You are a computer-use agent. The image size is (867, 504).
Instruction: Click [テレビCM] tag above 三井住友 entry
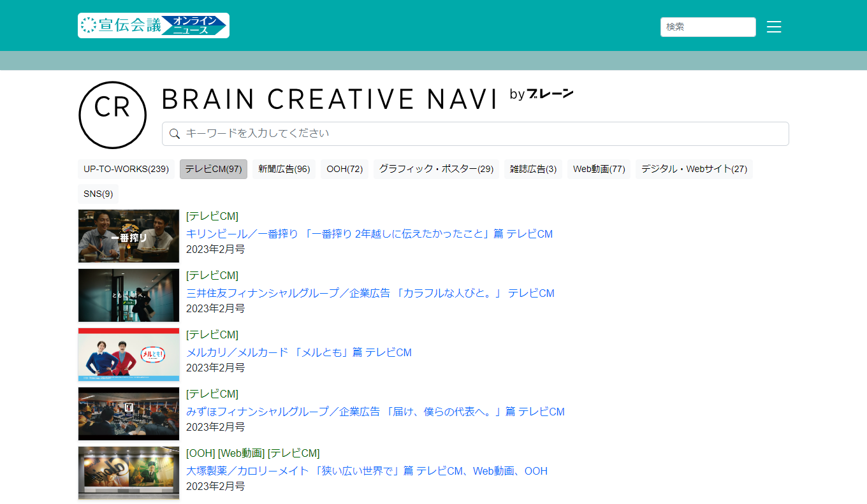(x=212, y=275)
